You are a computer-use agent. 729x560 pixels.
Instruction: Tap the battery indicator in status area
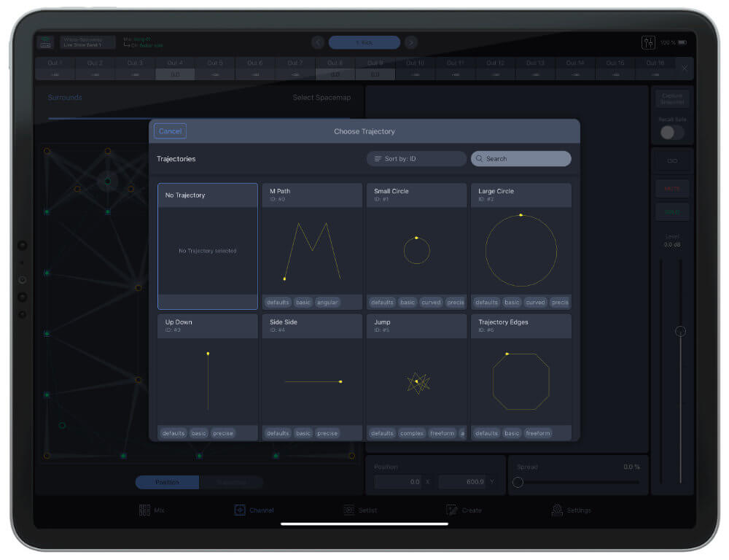point(682,42)
